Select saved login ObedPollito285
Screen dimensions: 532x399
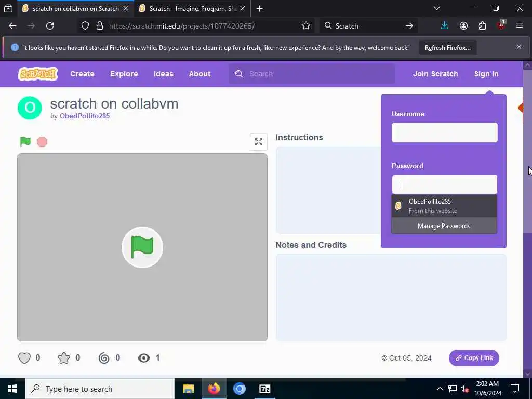(x=444, y=206)
